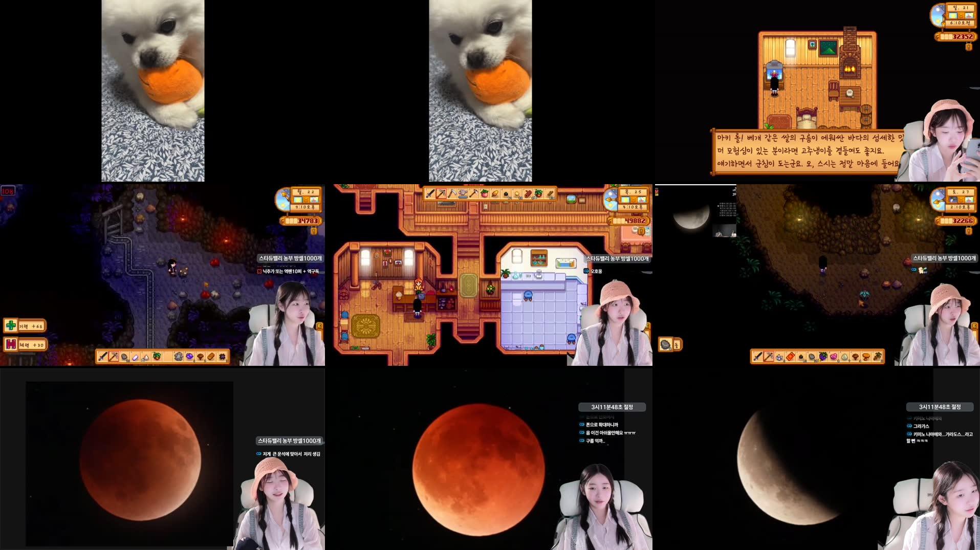The height and width of the screenshot is (550, 980).
Task: Pick the purple gem in the 34783-gold mine hotbar
Action: click(x=189, y=356)
